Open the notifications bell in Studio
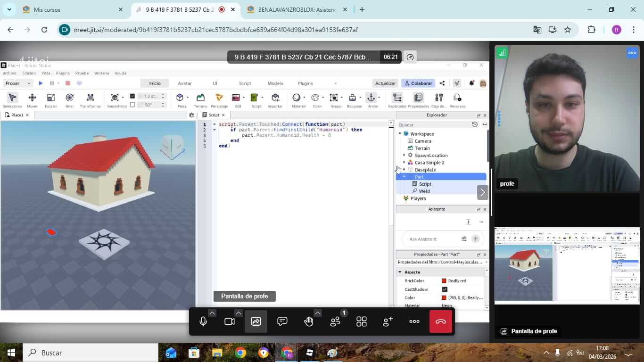Screen dimensions: 644x362 pyautogui.click(x=471, y=83)
